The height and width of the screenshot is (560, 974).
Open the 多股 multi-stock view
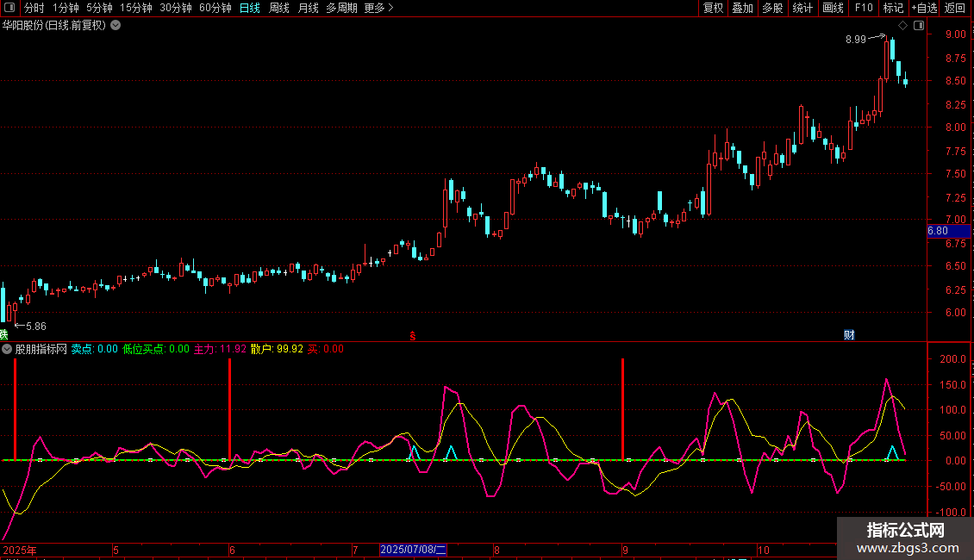(773, 8)
